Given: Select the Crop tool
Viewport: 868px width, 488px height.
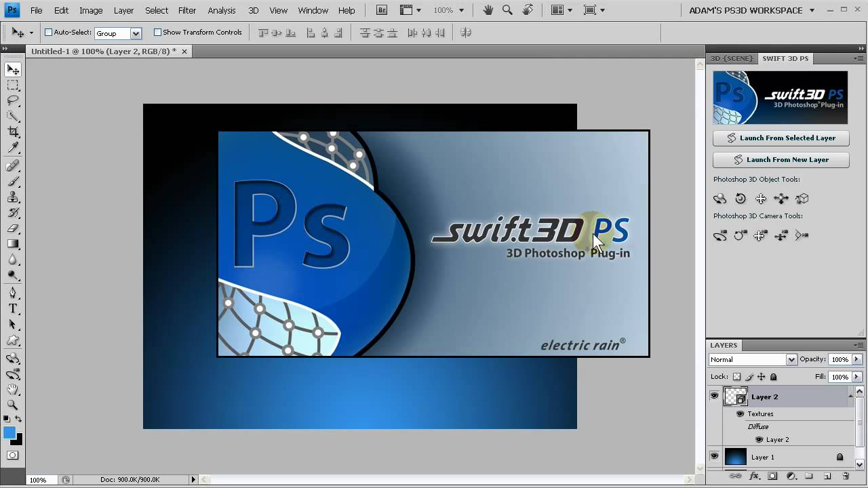Looking at the screenshot, I should [13, 131].
